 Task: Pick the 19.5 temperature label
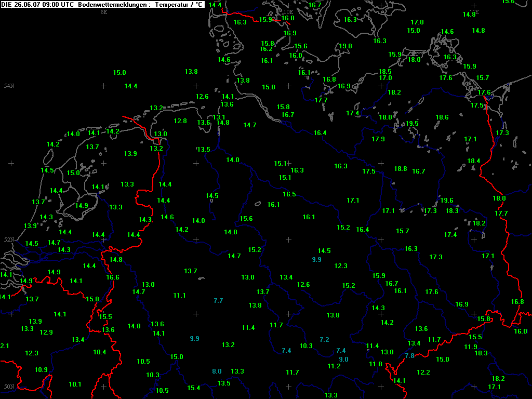tap(412, 124)
